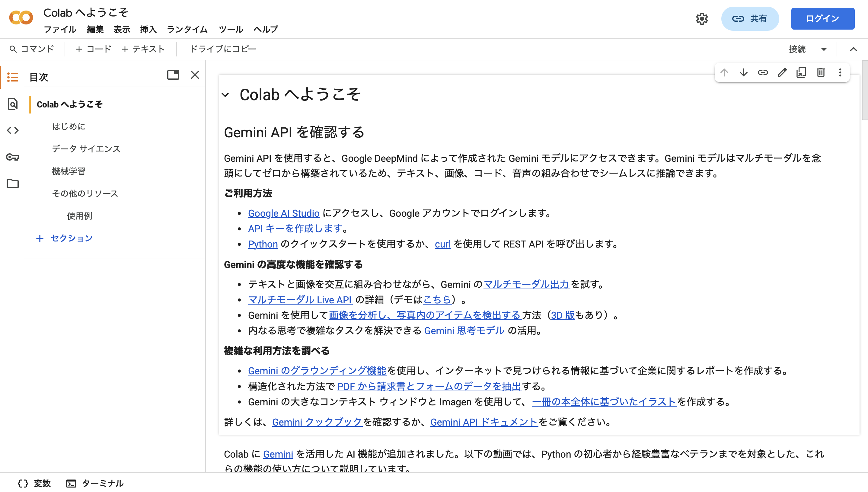Open the Gemini クックブック link
The height and width of the screenshot is (492, 868).
(x=317, y=422)
